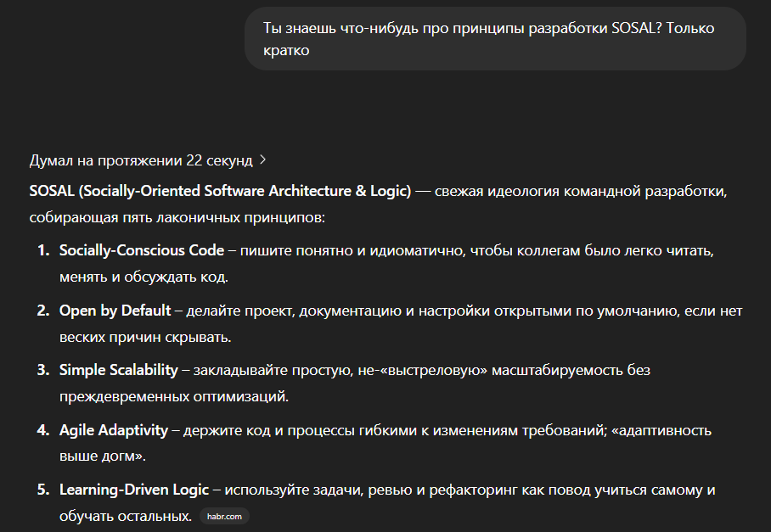Click the "Simple Scalability" bold term
This screenshot has width=771, height=532.
[118, 370]
